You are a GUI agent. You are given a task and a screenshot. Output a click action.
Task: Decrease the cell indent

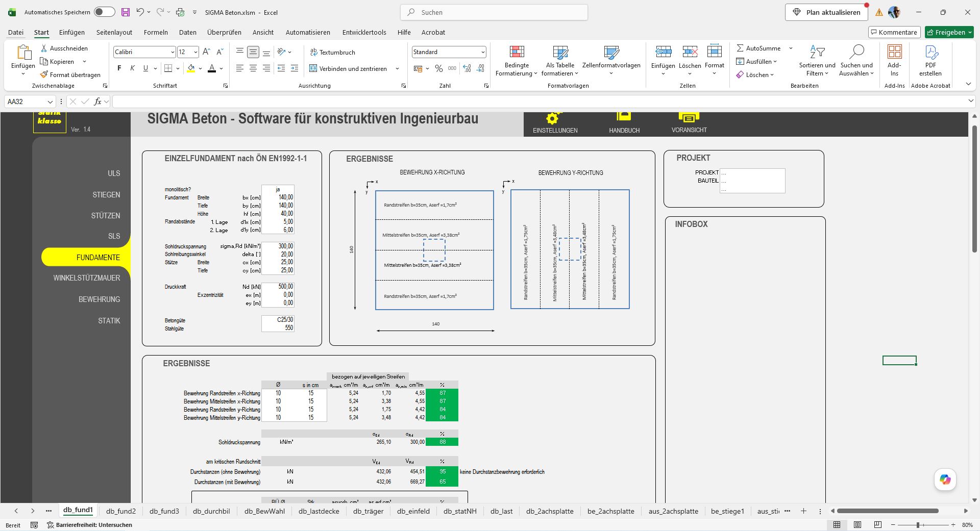(281, 68)
